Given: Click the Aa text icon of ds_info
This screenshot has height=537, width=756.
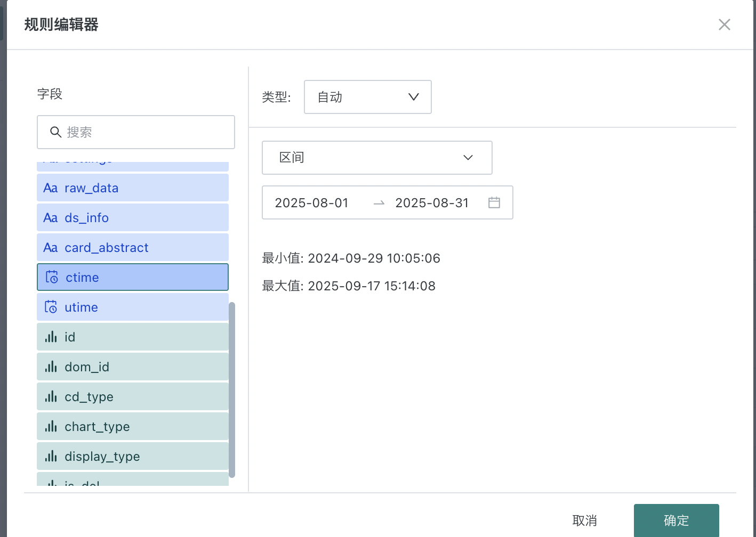Looking at the screenshot, I should coord(51,218).
